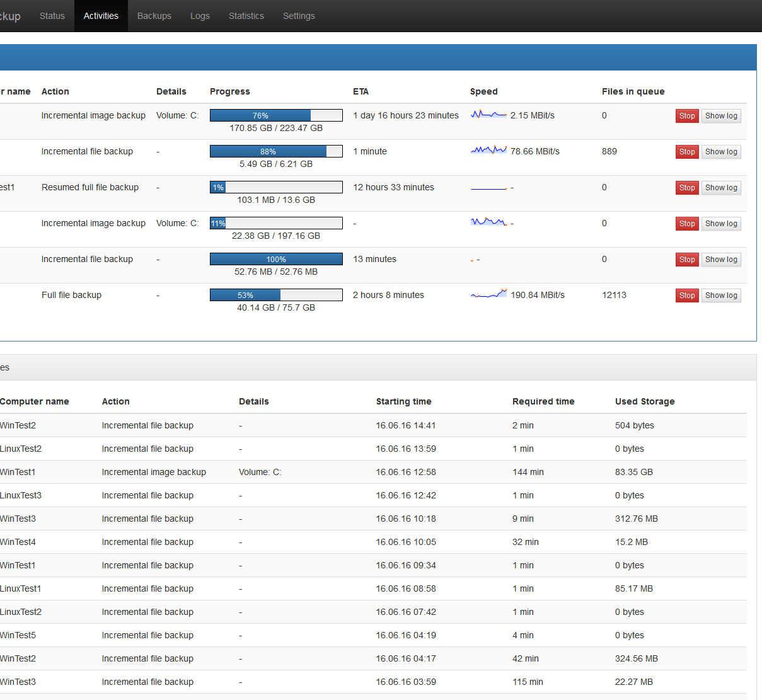Click the 12113 files in queue value
Viewport: 762px width, 700px height.
tap(614, 295)
